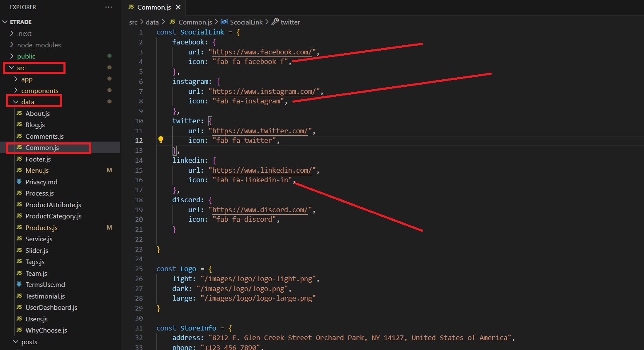Click the logo-light.png path string
The height and width of the screenshot is (350, 644).
point(258,279)
